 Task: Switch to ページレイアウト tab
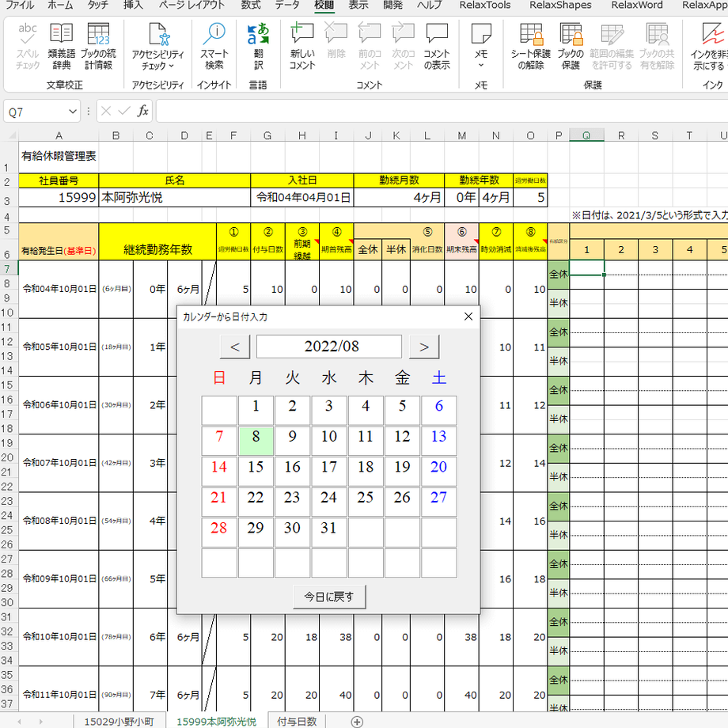(x=191, y=5)
